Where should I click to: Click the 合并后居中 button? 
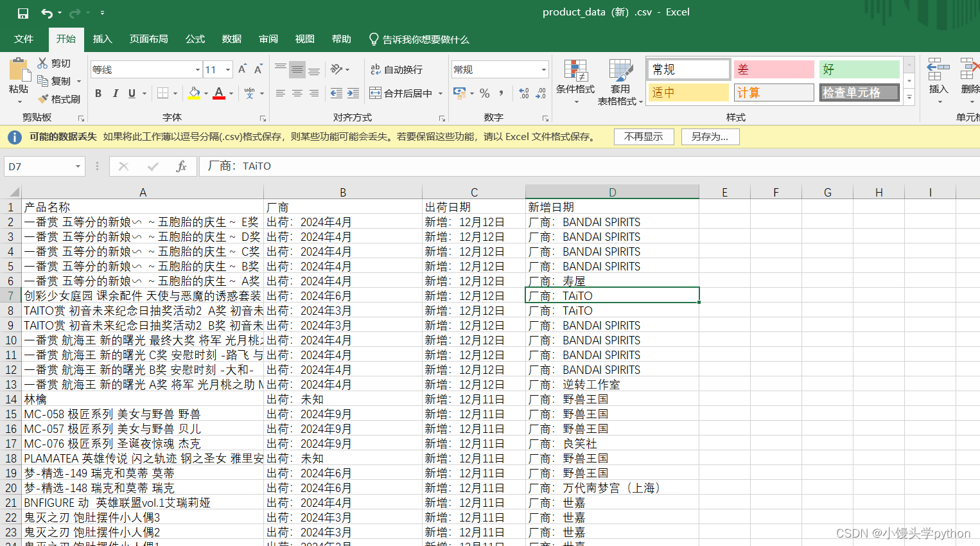[401, 93]
